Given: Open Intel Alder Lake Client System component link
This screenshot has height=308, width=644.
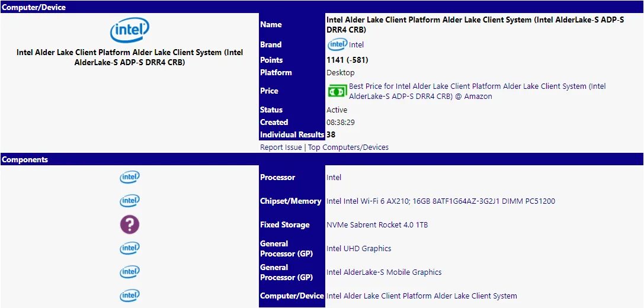Looking at the screenshot, I should [x=421, y=296].
